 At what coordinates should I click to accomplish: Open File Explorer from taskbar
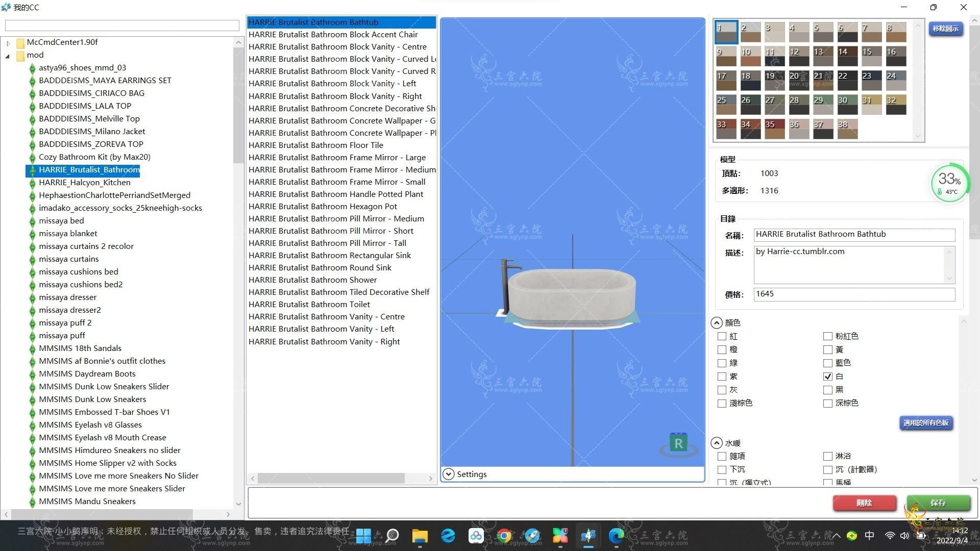(420, 535)
